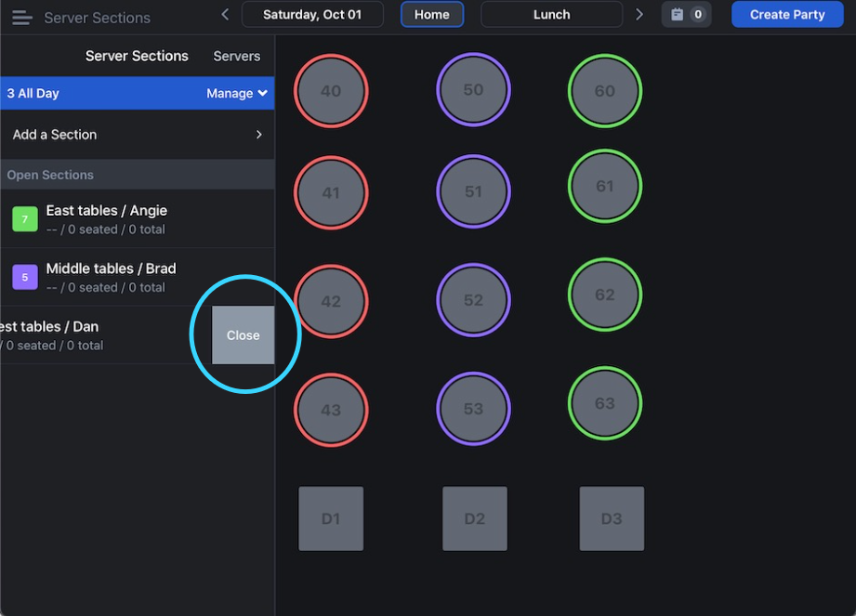Viewport: 856px width, 616px height.
Task: Go to next shift with right arrow
Action: 639,15
